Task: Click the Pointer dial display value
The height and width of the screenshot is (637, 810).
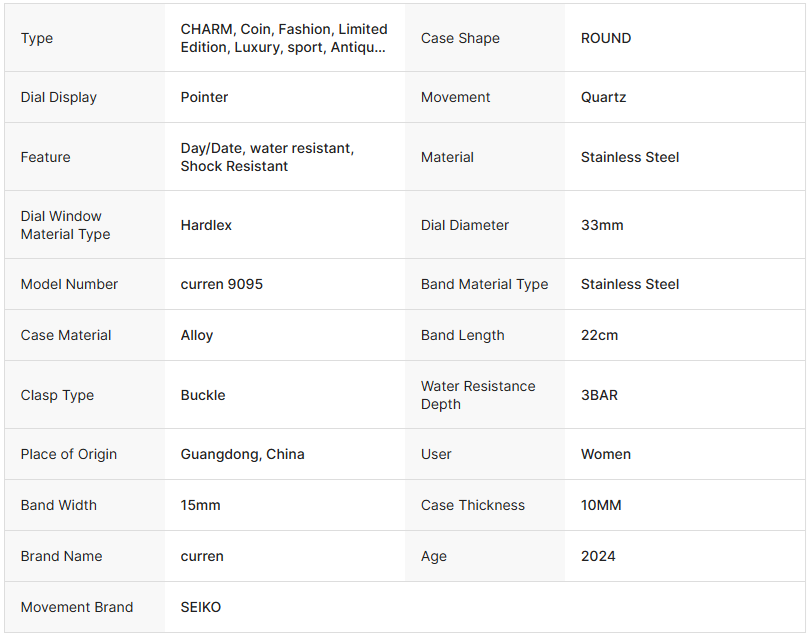Action: (x=204, y=97)
